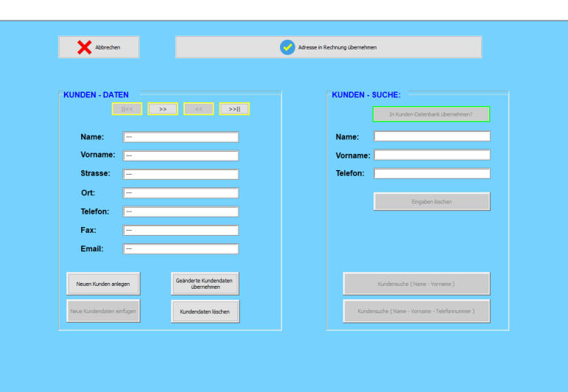Click Geänderte Kundendaten übernehmen
The height and width of the screenshot is (392, 568).
pyautogui.click(x=205, y=284)
